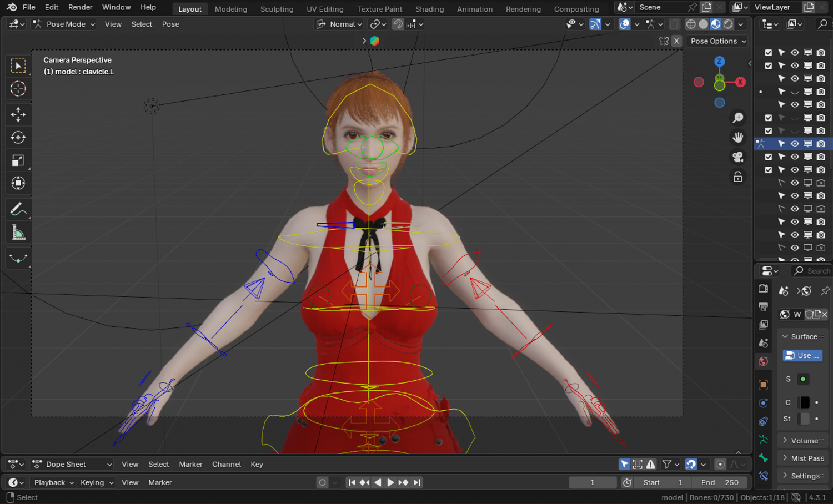Toggle snapping magnet in viewport header
The height and width of the screenshot is (504, 833).
pyautogui.click(x=398, y=24)
